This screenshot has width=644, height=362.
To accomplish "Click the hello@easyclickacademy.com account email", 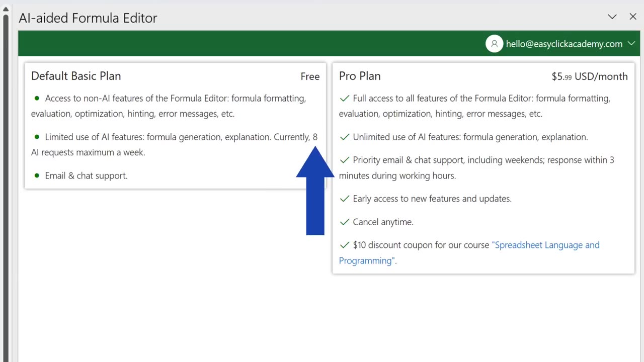I will (x=564, y=44).
